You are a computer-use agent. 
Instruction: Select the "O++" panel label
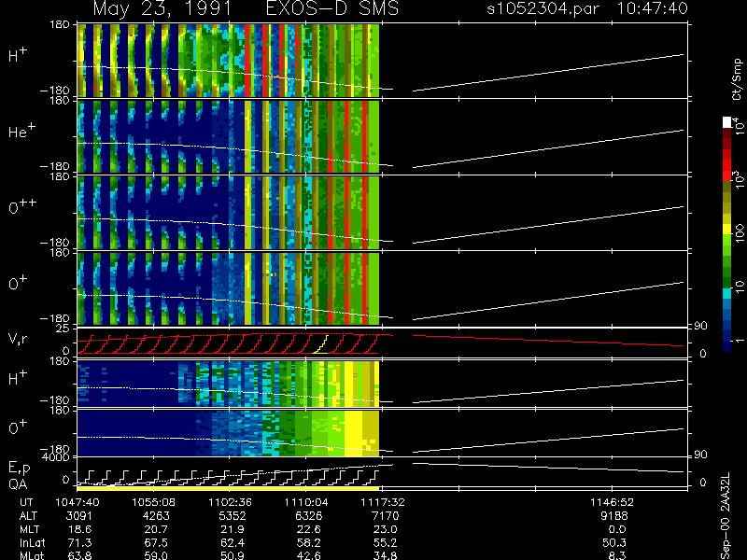point(22,206)
